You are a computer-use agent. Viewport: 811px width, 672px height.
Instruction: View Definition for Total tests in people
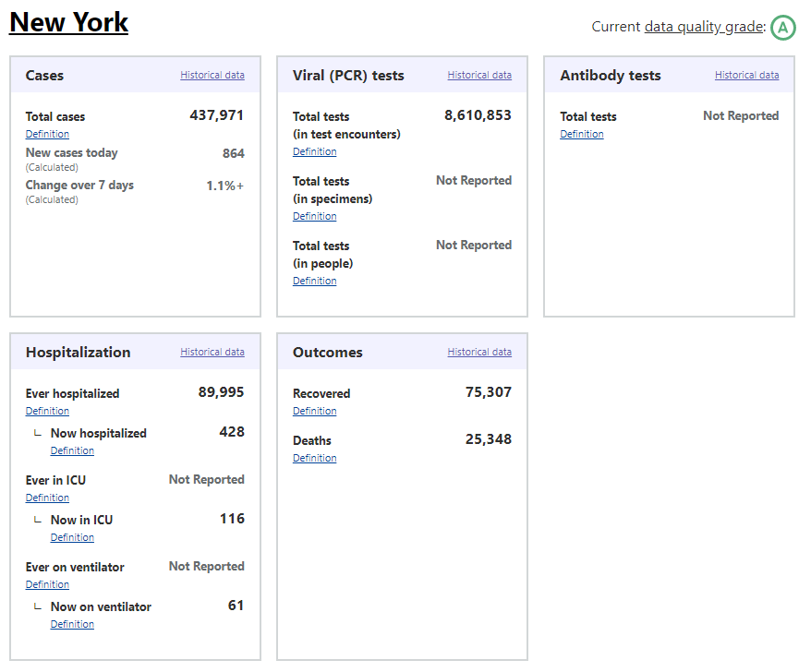[314, 281]
